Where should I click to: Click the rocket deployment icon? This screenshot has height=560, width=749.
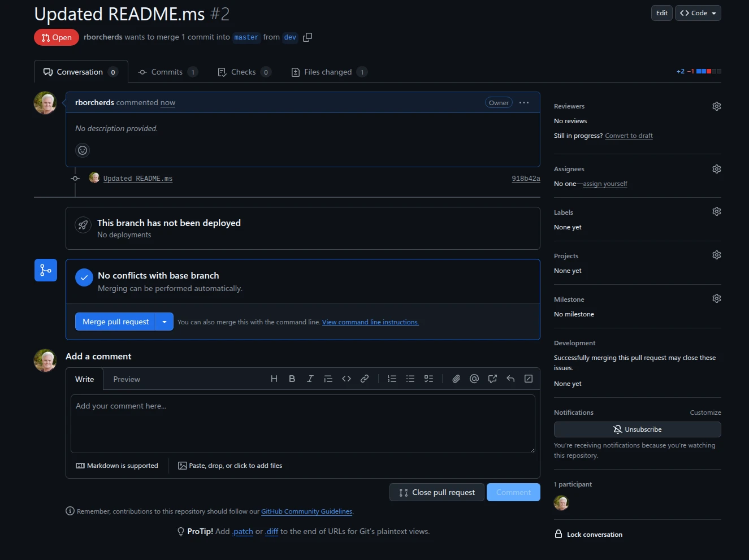[x=83, y=225]
